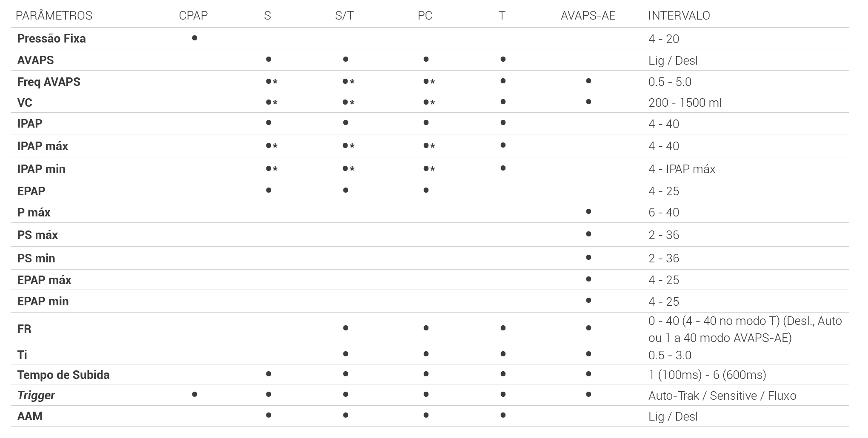The image size is (868, 438).
Task: Click the IPAP máx row label
Action: click(x=43, y=146)
